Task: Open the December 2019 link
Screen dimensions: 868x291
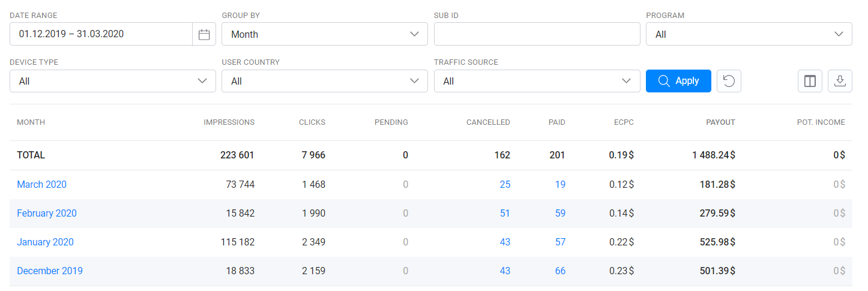Action: 50,271
